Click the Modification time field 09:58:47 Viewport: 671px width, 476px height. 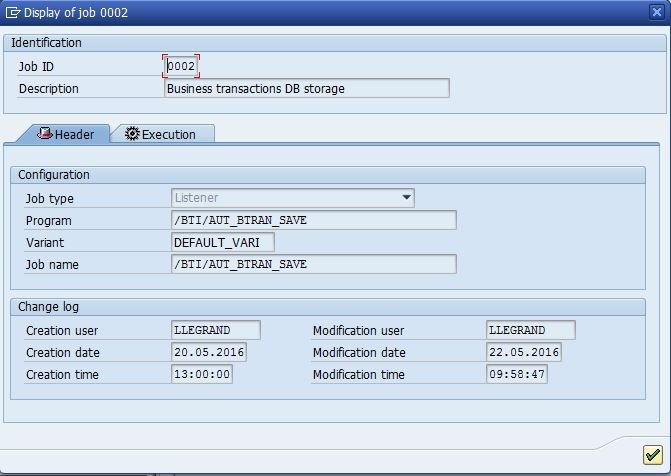click(x=517, y=374)
